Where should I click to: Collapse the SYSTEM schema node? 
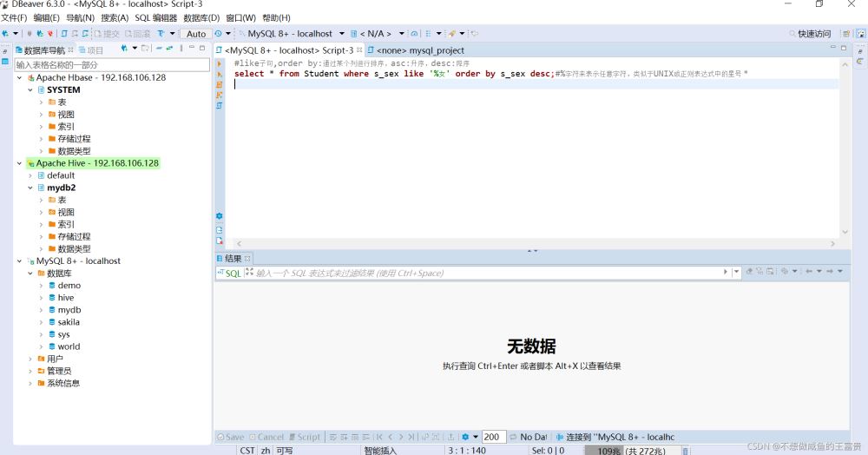[x=30, y=89]
